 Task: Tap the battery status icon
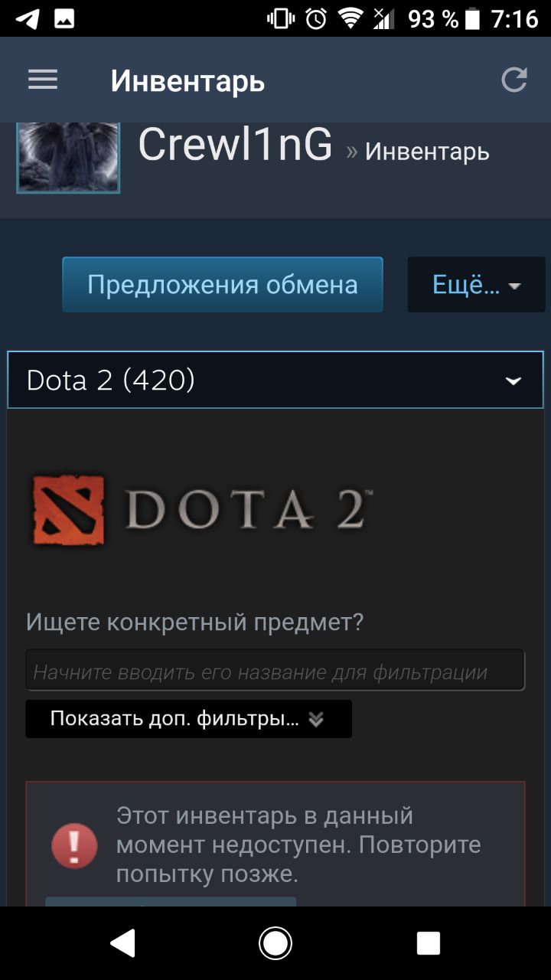(473, 19)
